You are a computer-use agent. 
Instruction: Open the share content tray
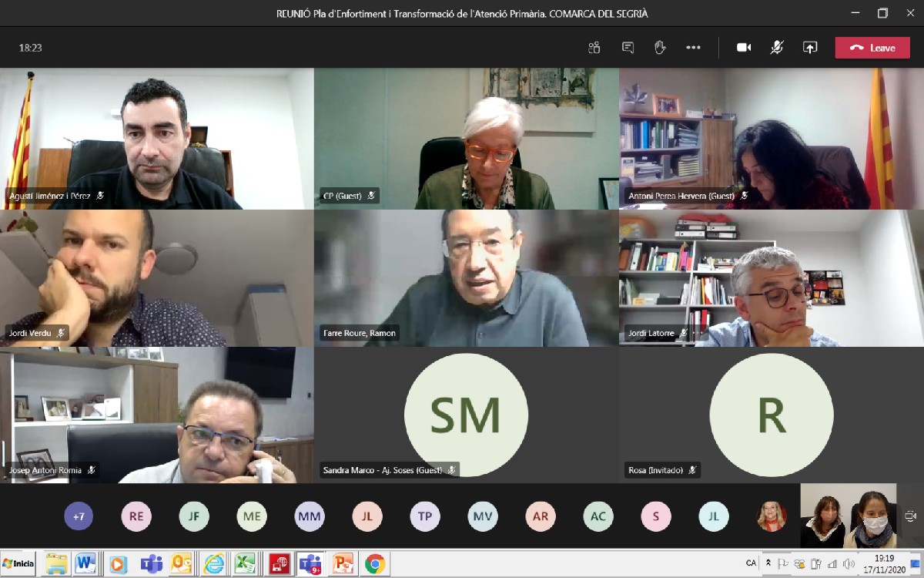coord(810,48)
